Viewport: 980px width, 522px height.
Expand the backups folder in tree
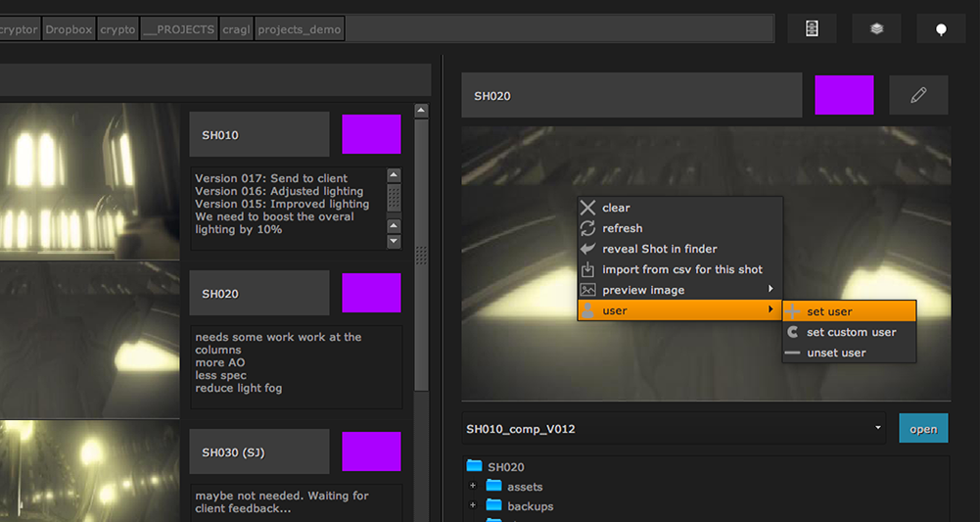point(473,506)
